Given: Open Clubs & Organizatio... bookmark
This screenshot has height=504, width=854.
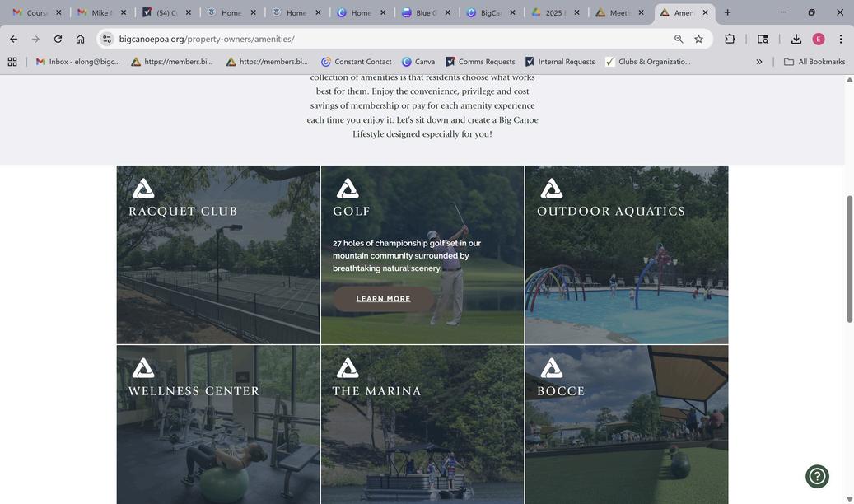Looking at the screenshot, I should click(x=648, y=62).
